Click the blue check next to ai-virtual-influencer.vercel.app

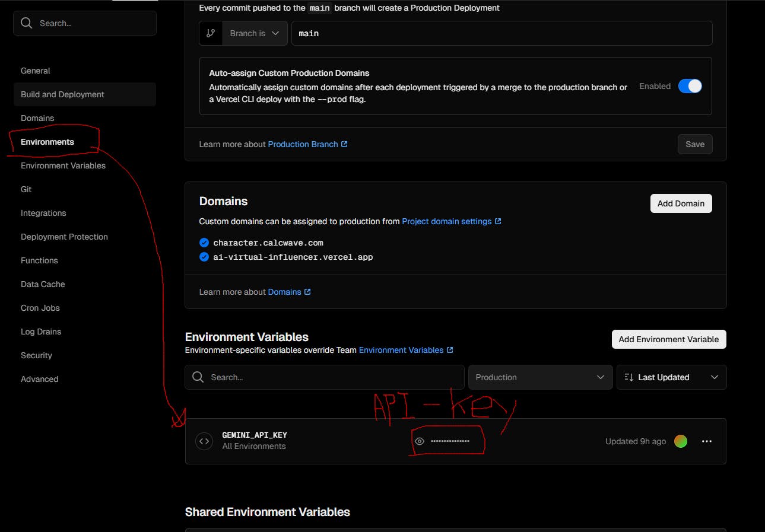tap(204, 257)
